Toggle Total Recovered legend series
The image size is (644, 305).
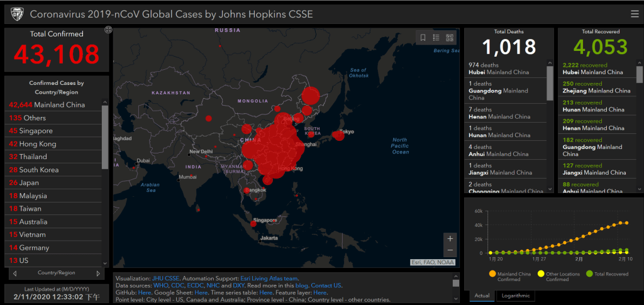pos(589,273)
